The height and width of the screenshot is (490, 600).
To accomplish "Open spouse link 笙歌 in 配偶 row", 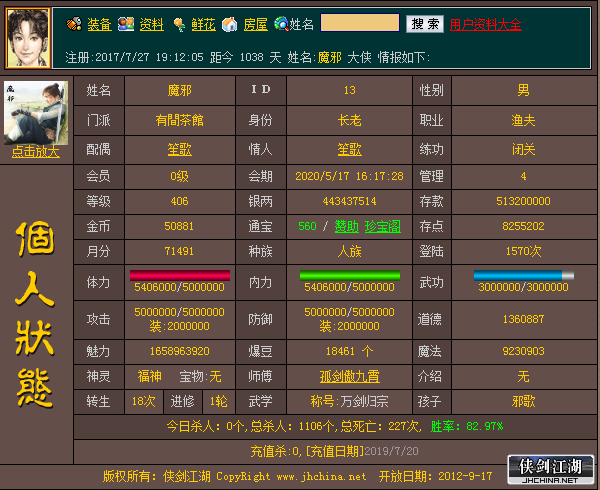I will tap(179, 150).
